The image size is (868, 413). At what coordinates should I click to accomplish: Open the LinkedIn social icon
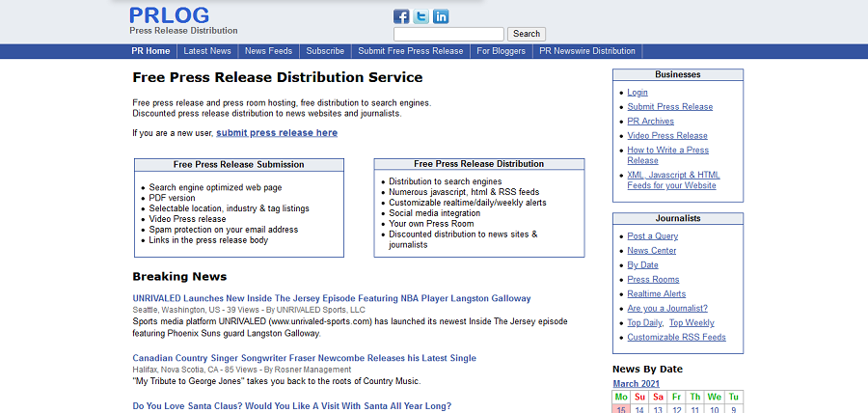(x=441, y=16)
